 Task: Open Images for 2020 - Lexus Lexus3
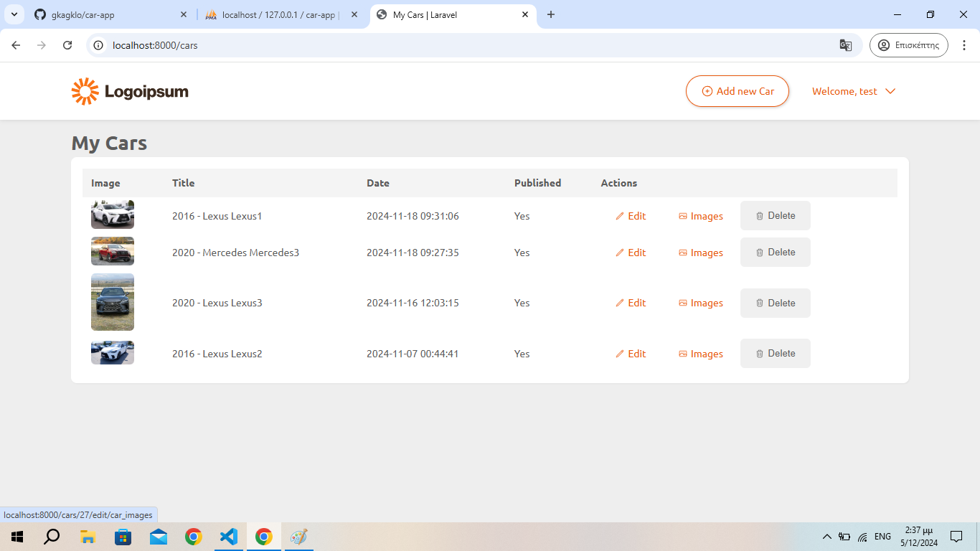pyautogui.click(x=701, y=303)
